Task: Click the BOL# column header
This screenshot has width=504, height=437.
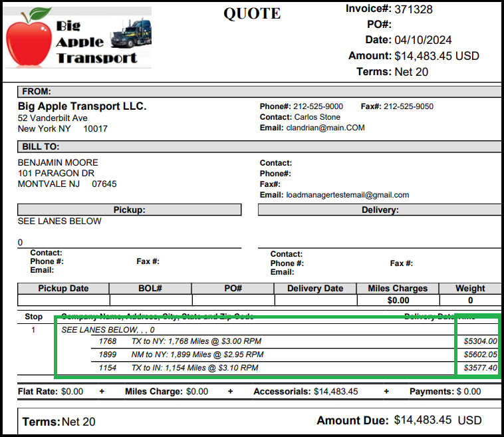Action: tap(150, 289)
